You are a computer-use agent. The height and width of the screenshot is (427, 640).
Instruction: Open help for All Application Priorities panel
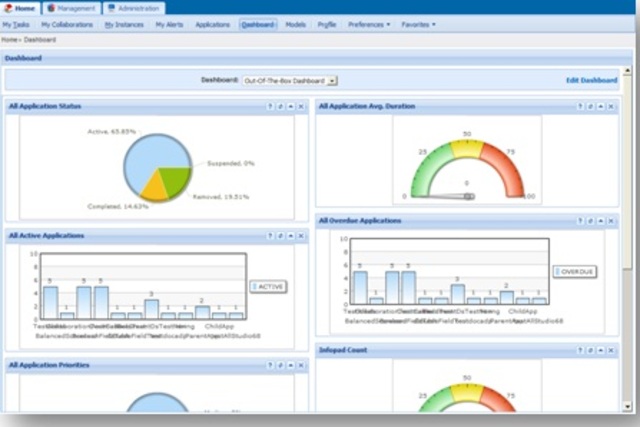click(270, 365)
